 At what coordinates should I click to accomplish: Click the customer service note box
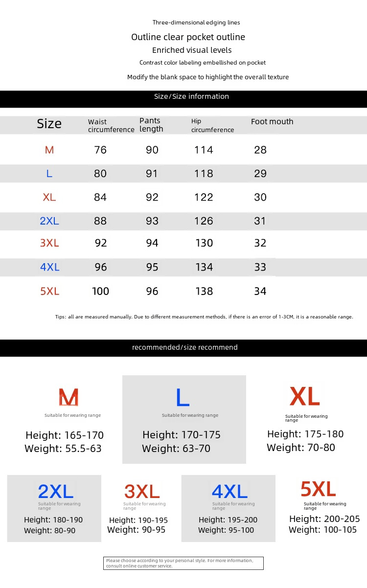(183, 563)
